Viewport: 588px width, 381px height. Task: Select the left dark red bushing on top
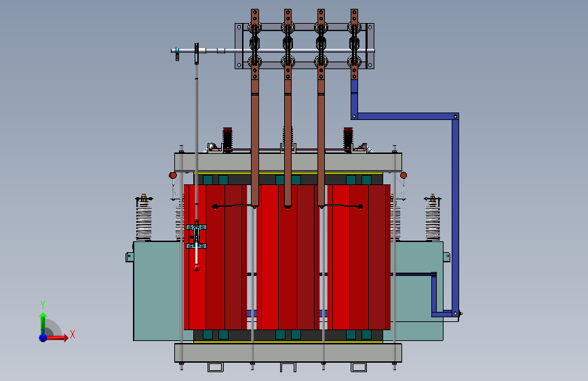tap(227, 140)
